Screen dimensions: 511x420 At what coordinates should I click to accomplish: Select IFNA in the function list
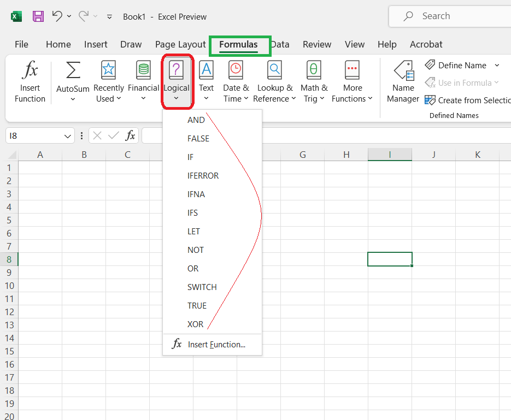coord(212,194)
